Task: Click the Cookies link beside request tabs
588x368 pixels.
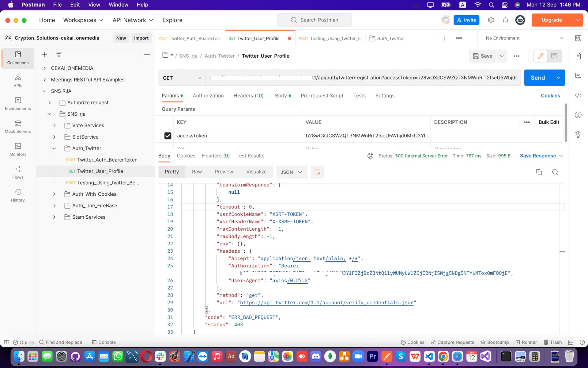Action: (x=550, y=96)
